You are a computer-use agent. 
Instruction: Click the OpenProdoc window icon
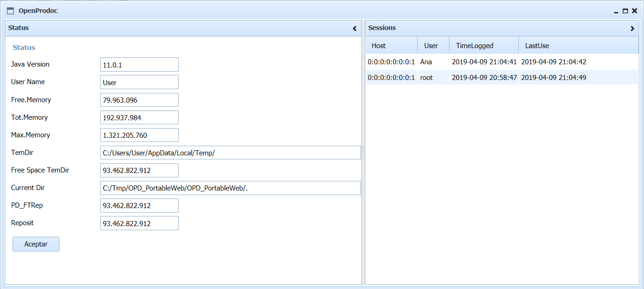pyautogui.click(x=11, y=11)
